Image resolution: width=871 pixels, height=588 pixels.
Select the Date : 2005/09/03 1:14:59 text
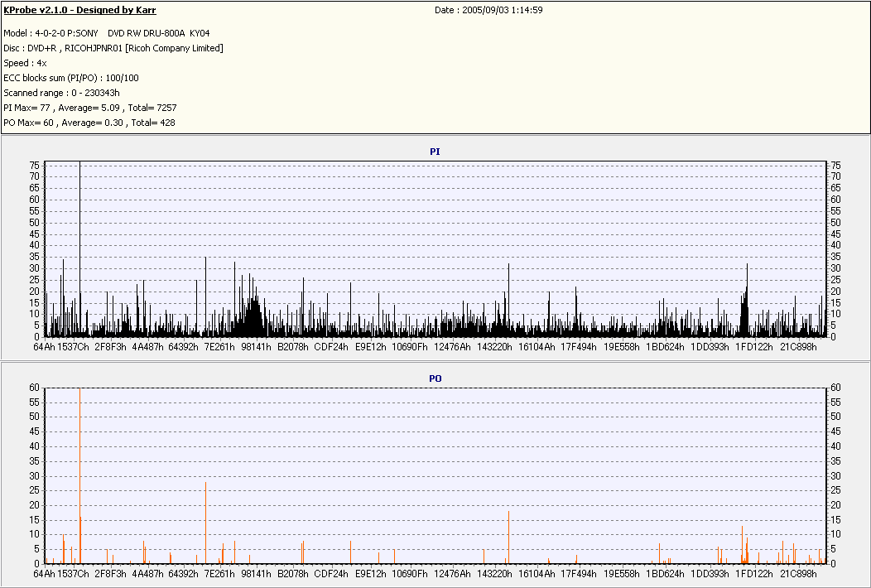click(x=488, y=10)
